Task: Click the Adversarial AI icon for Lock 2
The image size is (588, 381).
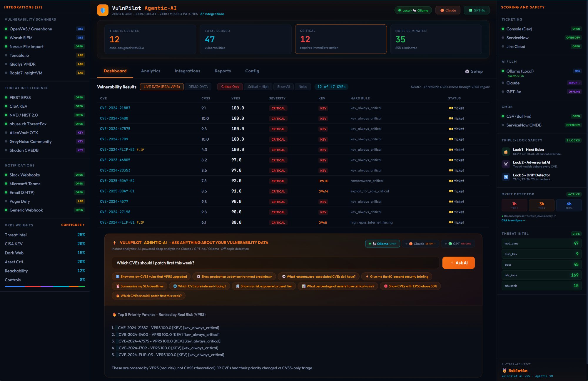Action: 506,164
